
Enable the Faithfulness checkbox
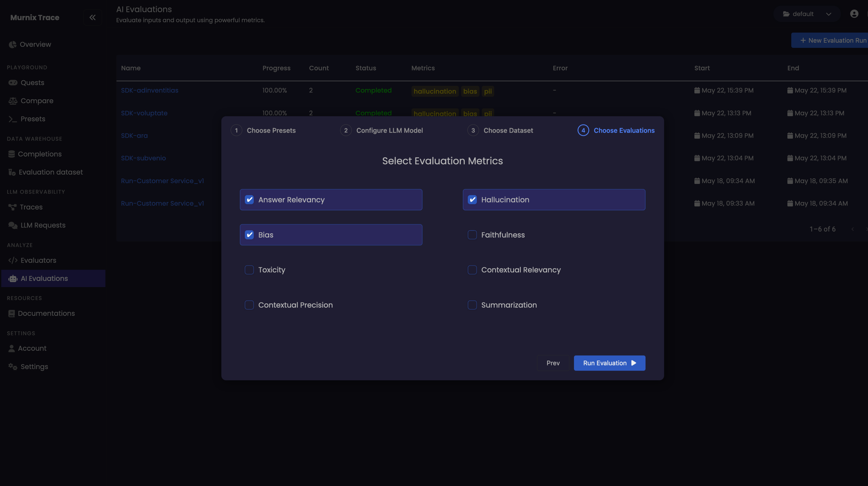pos(472,235)
